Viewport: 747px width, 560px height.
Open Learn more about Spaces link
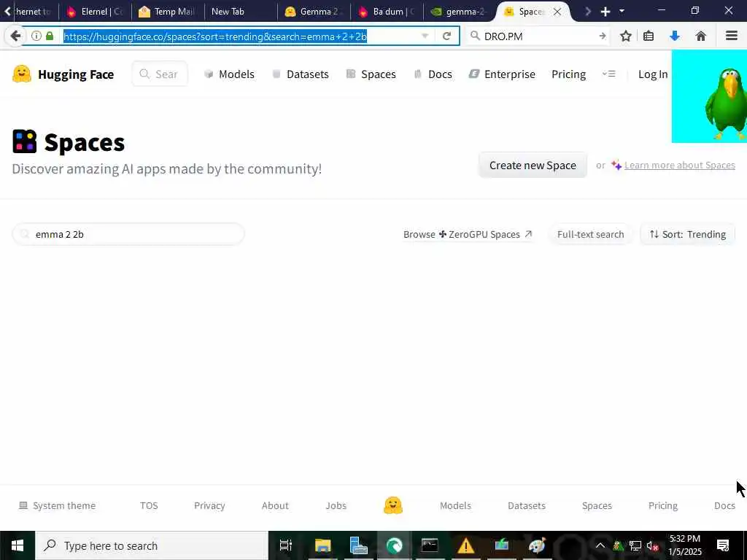pos(679,166)
